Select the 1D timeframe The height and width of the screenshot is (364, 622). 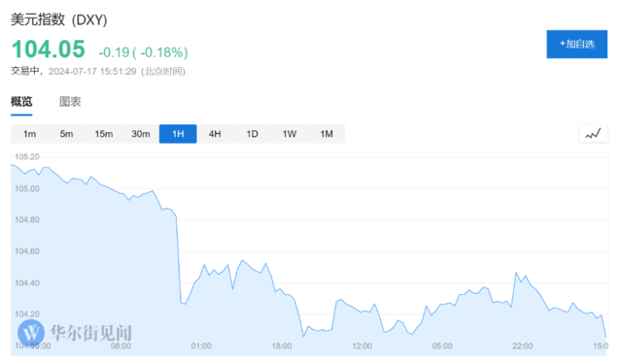253,134
